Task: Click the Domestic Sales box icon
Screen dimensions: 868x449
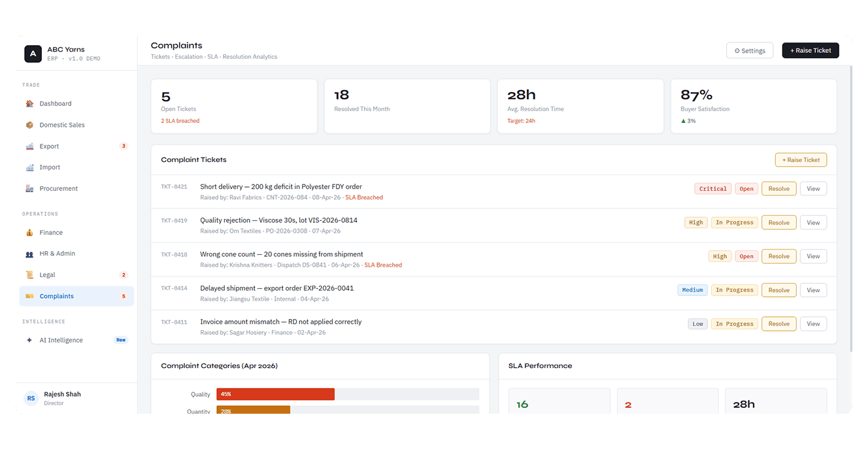Action: tap(29, 125)
